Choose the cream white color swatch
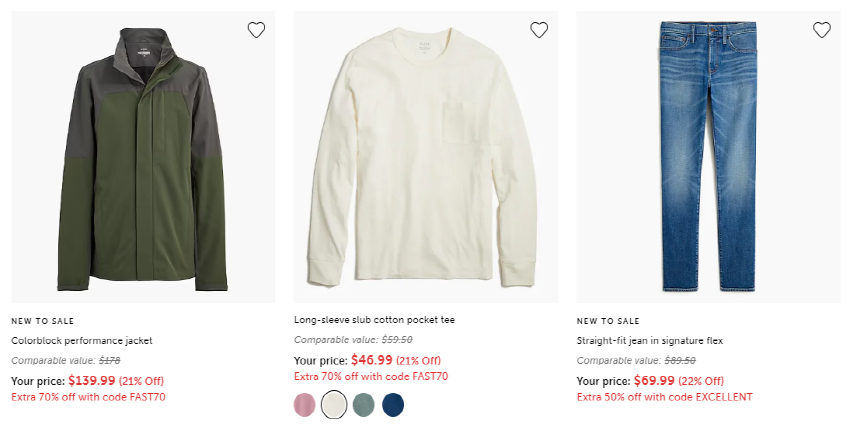Image resolution: width=850 pixels, height=431 pixels. 334,404
